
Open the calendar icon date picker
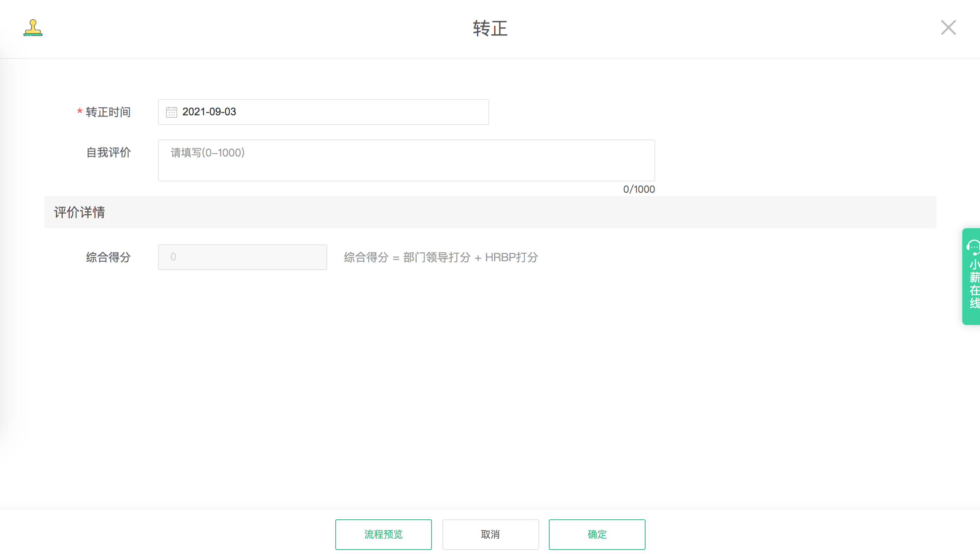pyautogui.click(x=172, y=112)
